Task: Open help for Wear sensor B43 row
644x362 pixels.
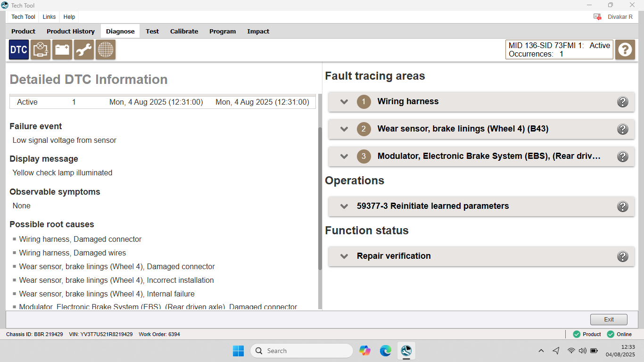Action: pos(622,129)
